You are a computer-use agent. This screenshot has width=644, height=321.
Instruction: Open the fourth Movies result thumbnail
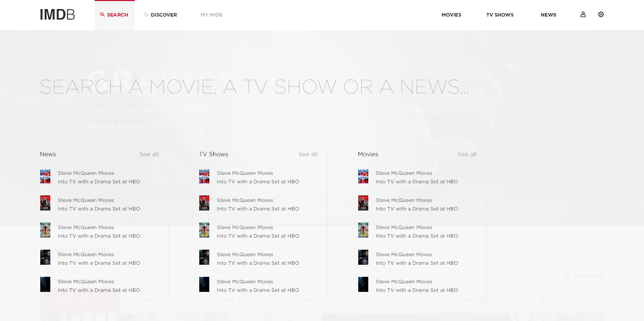tap(363, 257)
